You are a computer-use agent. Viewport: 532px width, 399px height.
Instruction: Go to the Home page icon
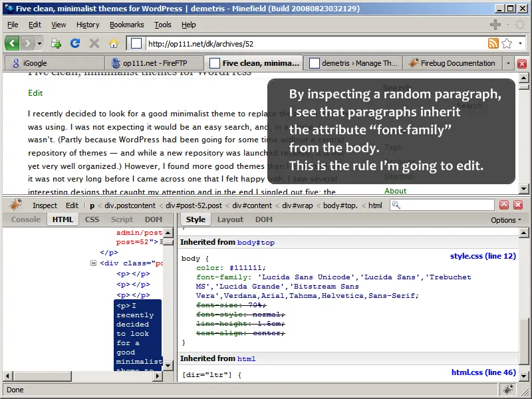point(114,43)
